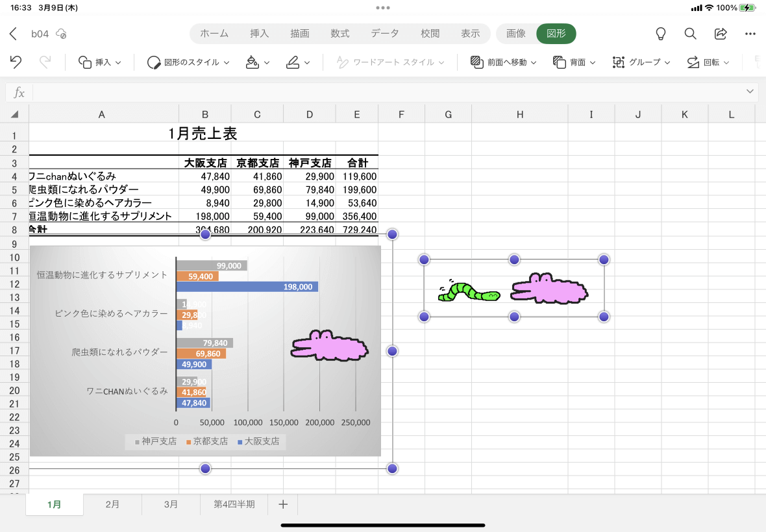Open the search magnifier
The height and width of the screenshot is (532, 766).
pos(690,34)
